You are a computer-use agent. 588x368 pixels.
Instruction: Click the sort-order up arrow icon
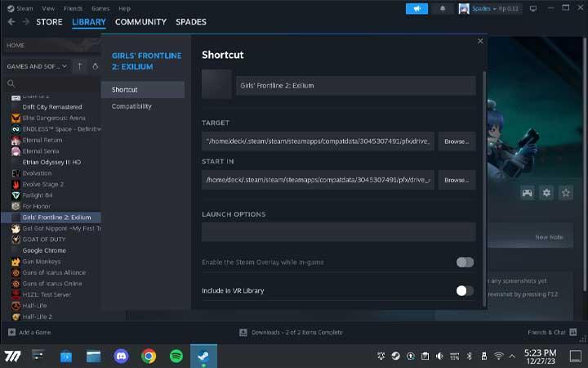coord(80,66)
